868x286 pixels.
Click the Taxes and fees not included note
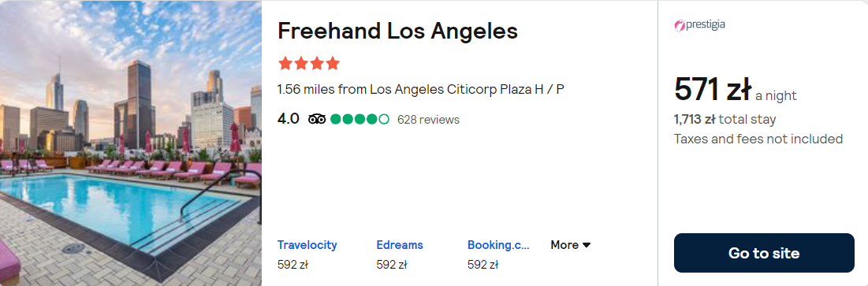[758, 139]
